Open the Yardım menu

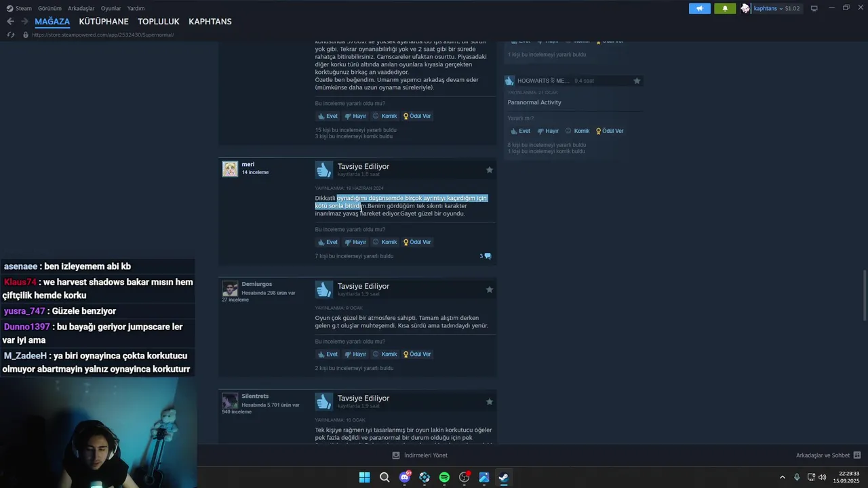coord(136,8)
